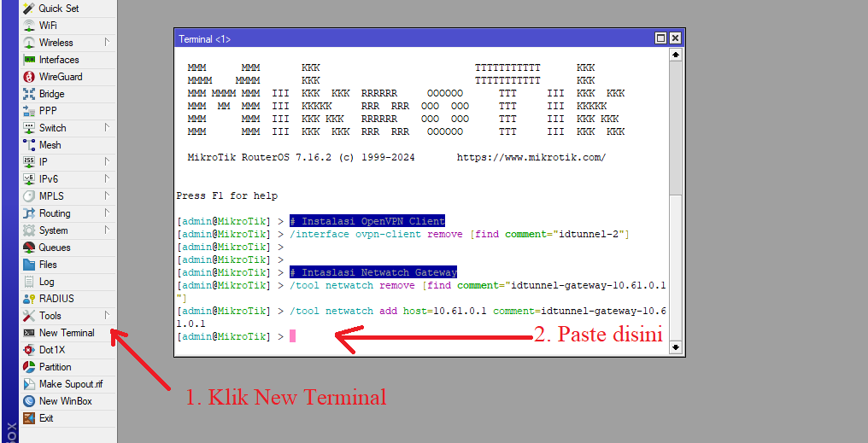The width and height of the screenshot is (868, 443).
Task: Open the Files menu label
Action: pyautogui.click(x=48, y=265)
